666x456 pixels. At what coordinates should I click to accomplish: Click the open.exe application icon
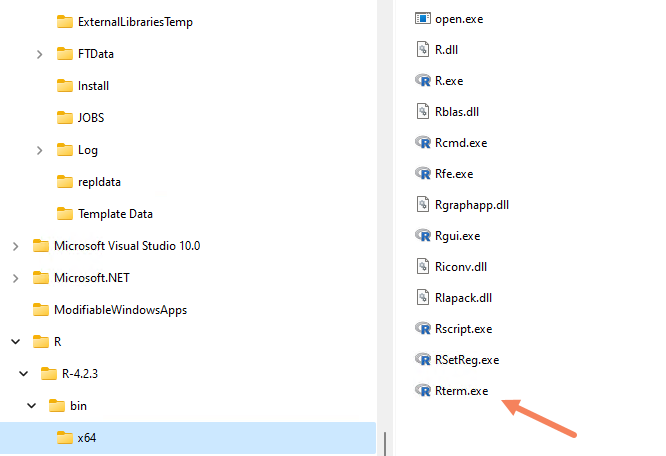[423, 19]
